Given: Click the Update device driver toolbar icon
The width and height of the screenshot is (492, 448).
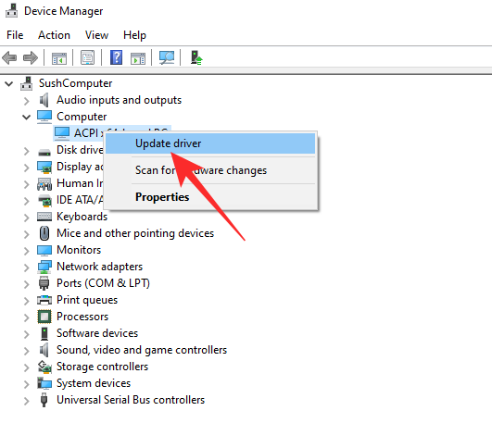Looking at the screenshot, I should click(x=196, y=57).
